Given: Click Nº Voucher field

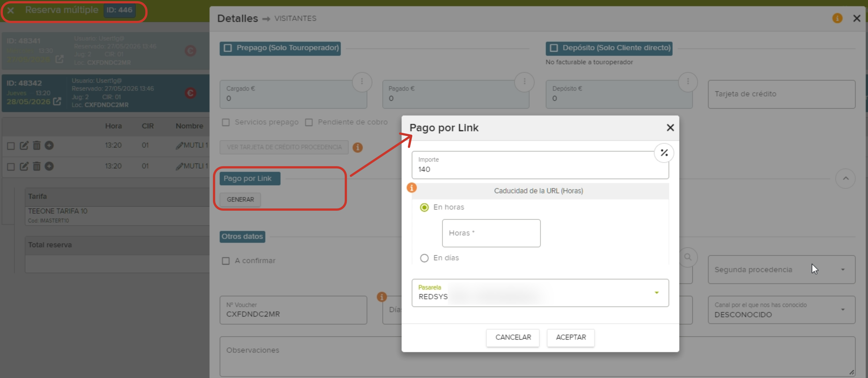Looking at the screenshot, I should [x=293, y=310].
